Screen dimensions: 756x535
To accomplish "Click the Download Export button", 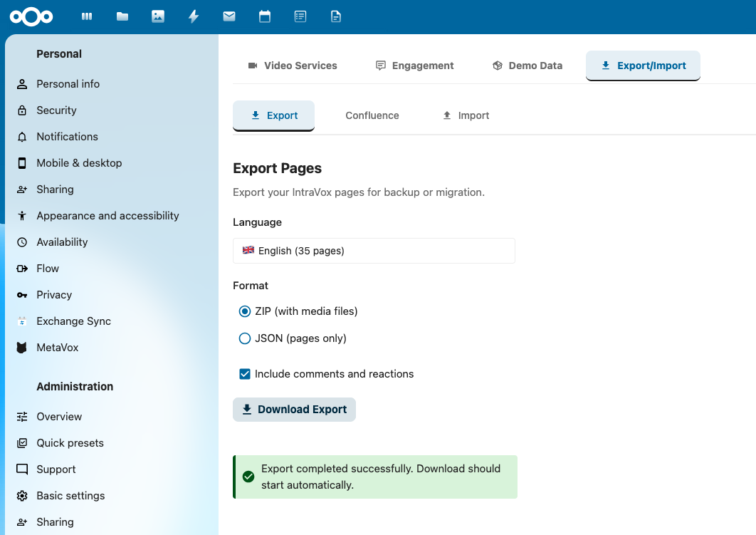I will coord(294,410).
